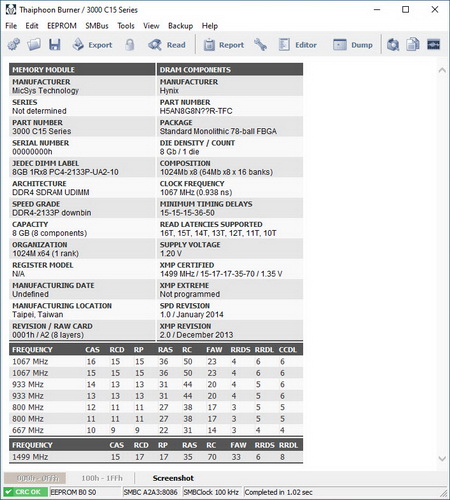Select the 100h - 1FFh address range tab
Viewport: 450px width, 500px height.
click(x=102, y=478)
